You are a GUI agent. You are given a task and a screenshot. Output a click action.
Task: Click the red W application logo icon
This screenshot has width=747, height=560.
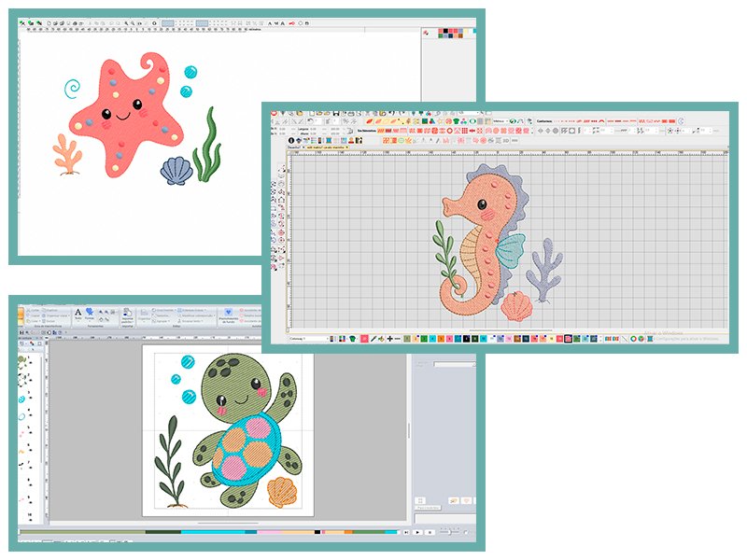click(x=274, y=113)
